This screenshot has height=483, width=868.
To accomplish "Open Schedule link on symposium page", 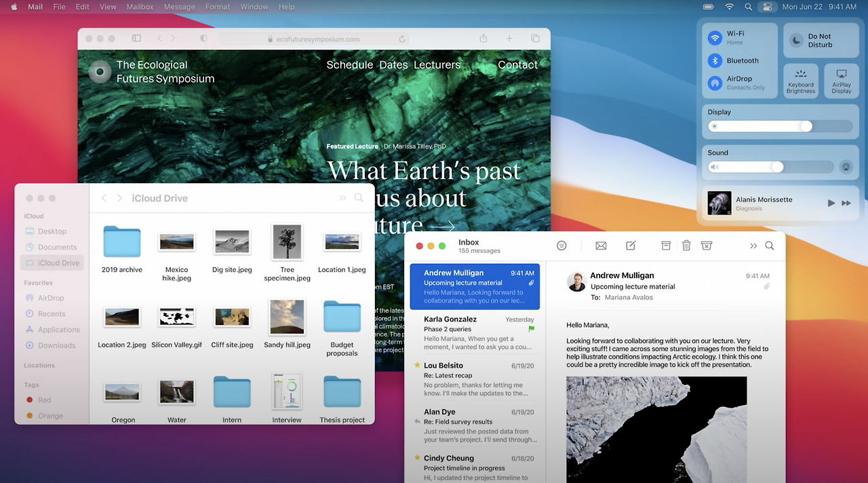I will click(x=349, y=65).
